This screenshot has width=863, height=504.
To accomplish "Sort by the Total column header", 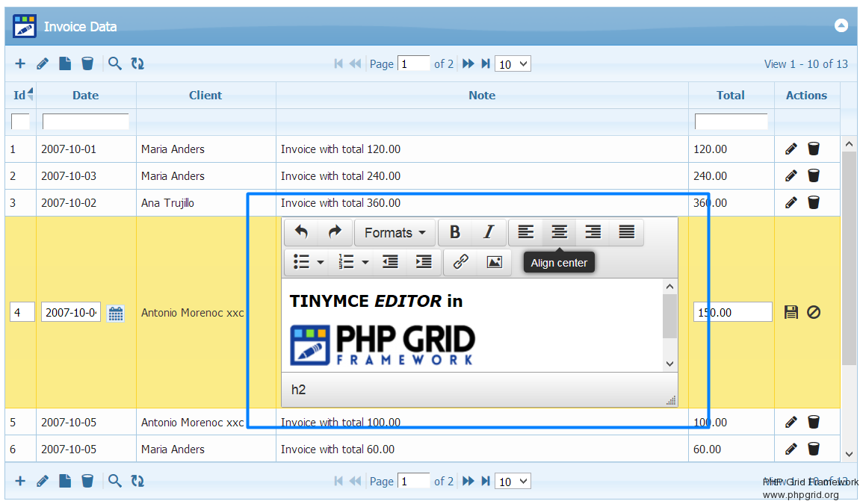I will click(730, 96).
